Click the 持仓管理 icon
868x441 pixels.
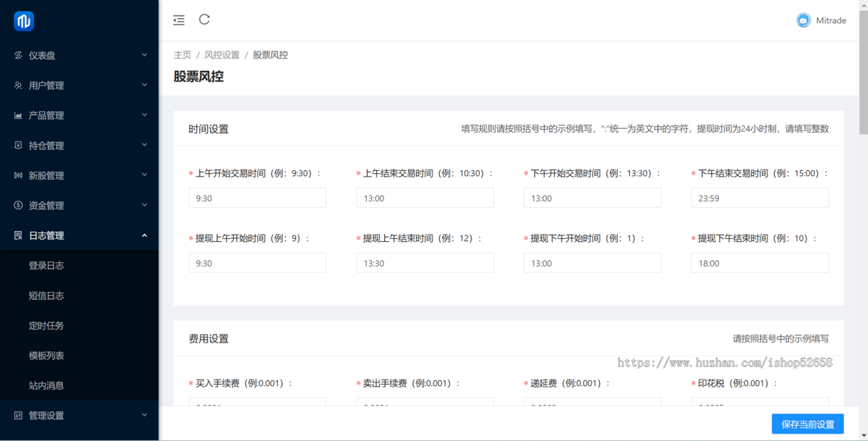[18, 146]
